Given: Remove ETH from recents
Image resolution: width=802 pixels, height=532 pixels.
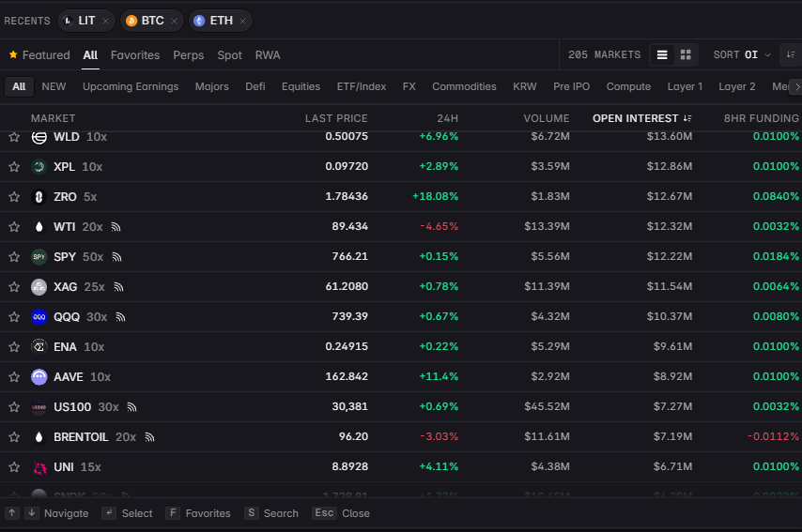Looking at the screenshot, I should 243,21.
